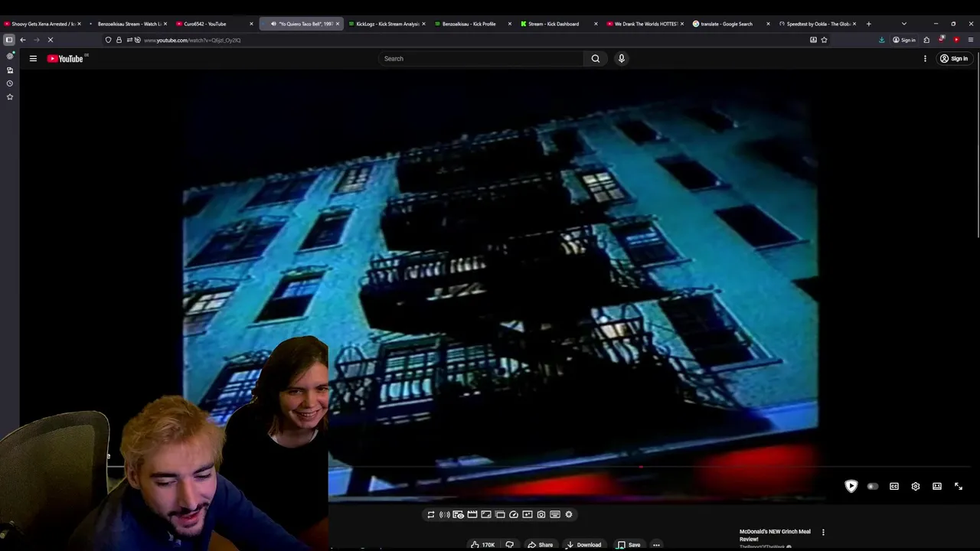
Task: Toggle cinema mode in the enhancer toolbar
Action: 472,515
